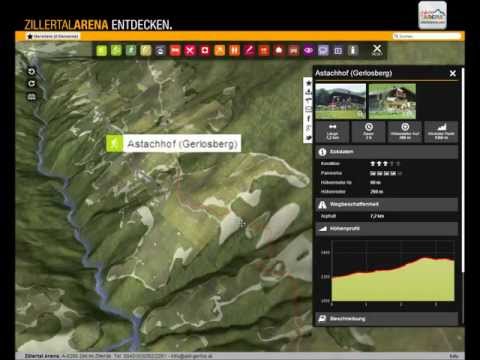Select the second light green hiking icon

click(x=116, y=51)
